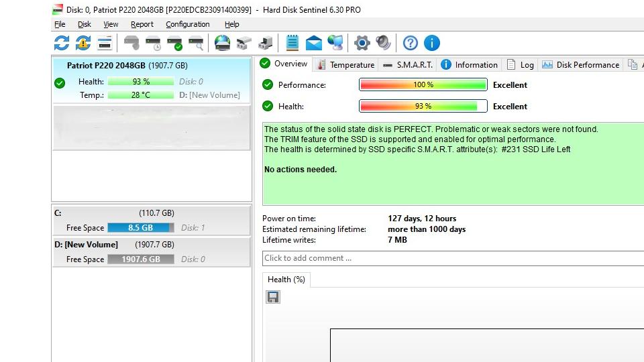Open the Report menu
This screenshot has height=362, width=644.
click(142, 24)
